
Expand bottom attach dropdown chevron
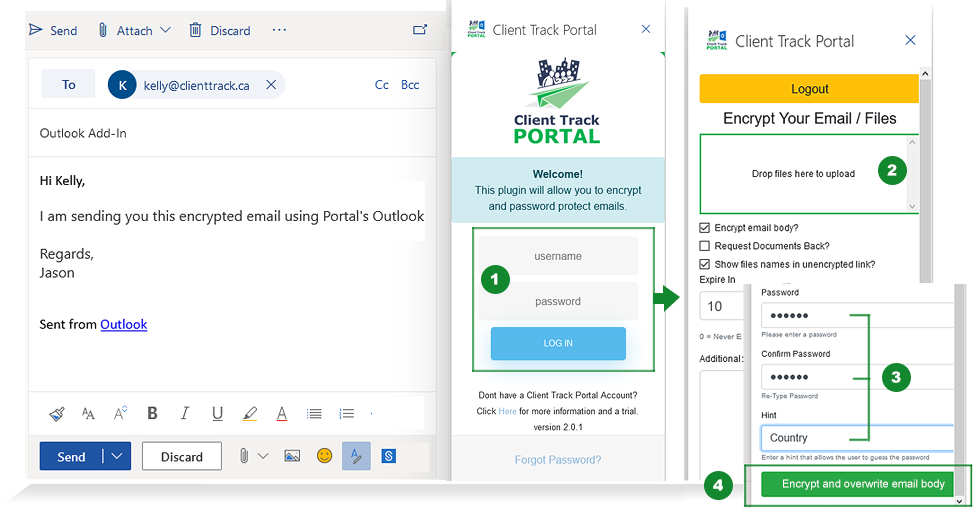[x=263, y=456]
